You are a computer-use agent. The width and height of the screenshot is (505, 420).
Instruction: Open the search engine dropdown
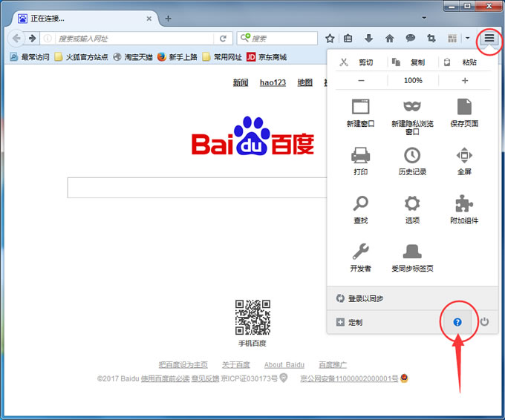[x=244, y=38]
